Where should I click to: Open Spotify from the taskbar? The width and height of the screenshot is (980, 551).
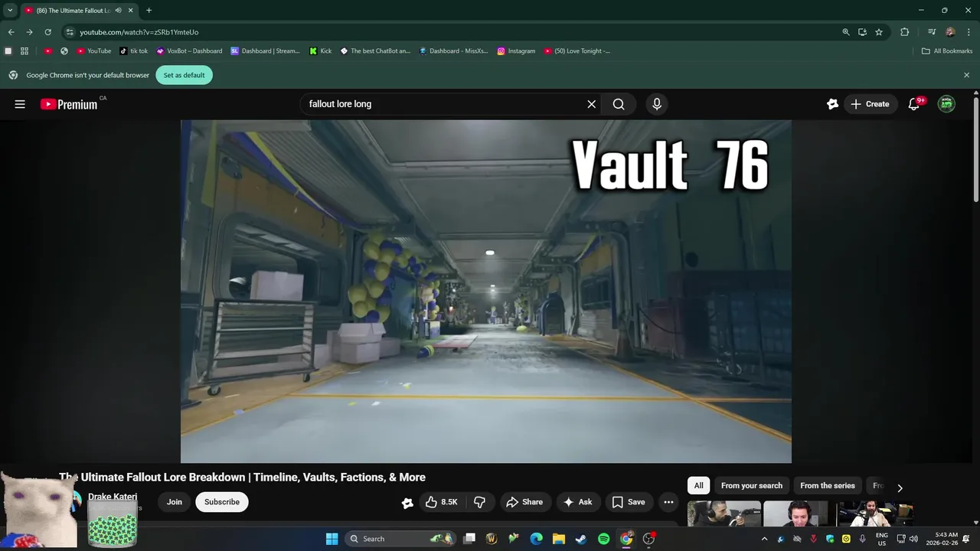point(603,539)
